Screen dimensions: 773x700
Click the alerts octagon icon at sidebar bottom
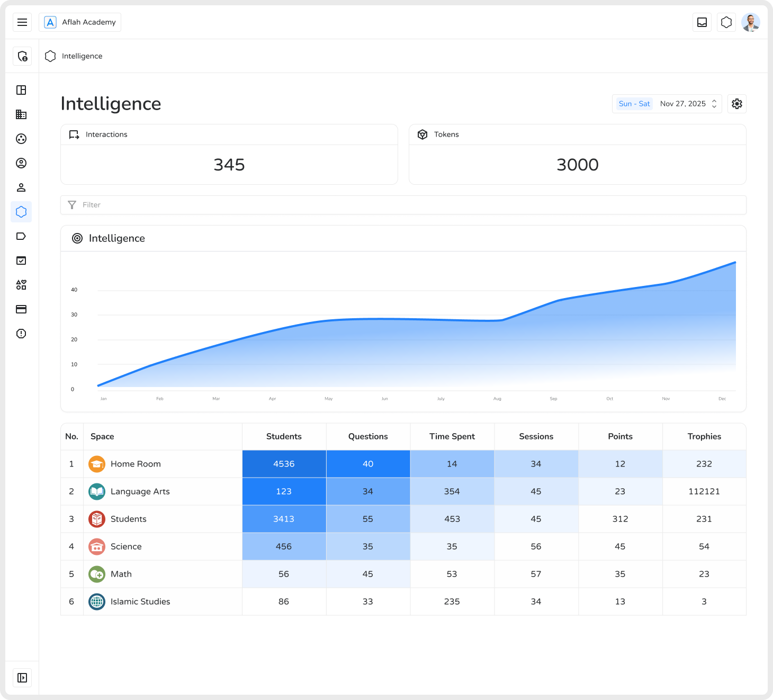pos(21,334)
